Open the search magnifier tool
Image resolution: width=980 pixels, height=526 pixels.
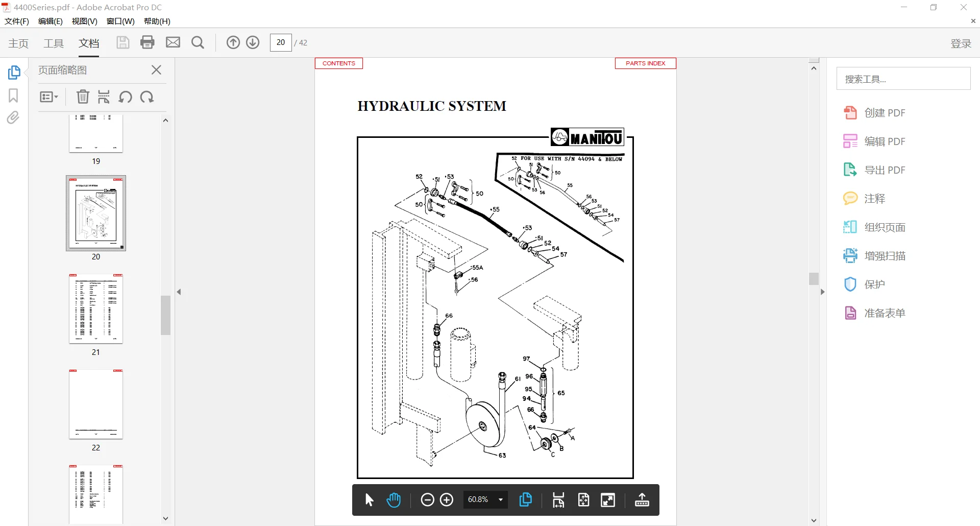(x=198, y=42)
